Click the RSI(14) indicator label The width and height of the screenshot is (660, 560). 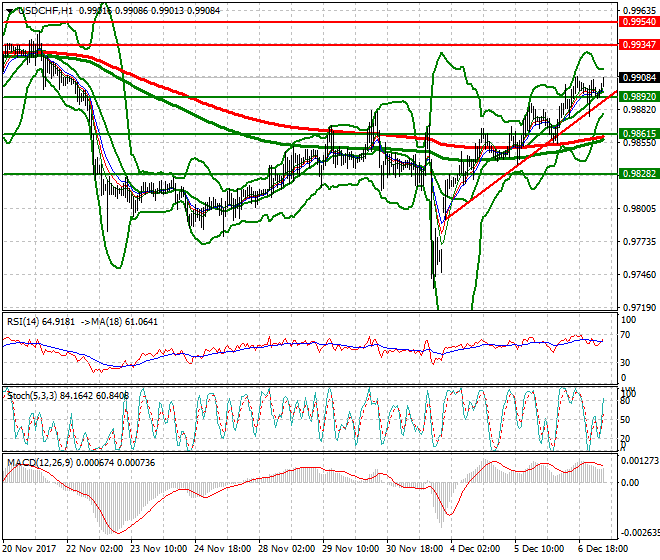(25, 321)
